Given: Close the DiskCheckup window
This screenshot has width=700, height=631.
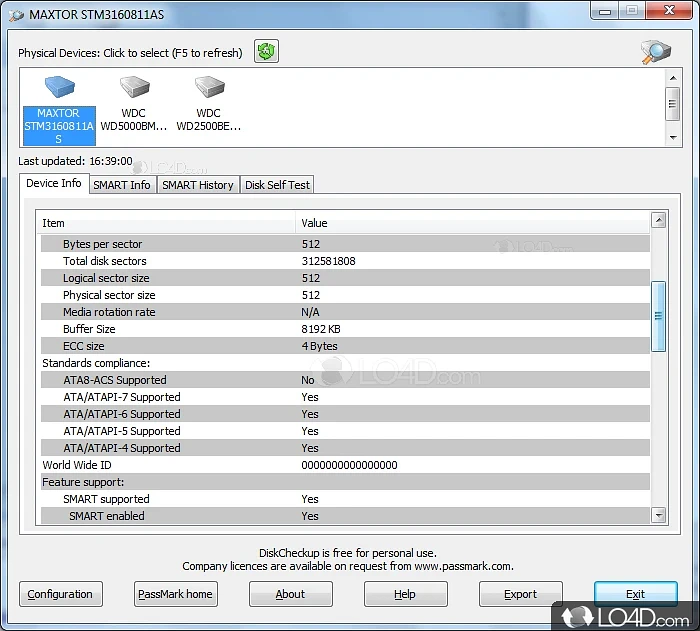Looking at the screenshot, I should 669,11.
